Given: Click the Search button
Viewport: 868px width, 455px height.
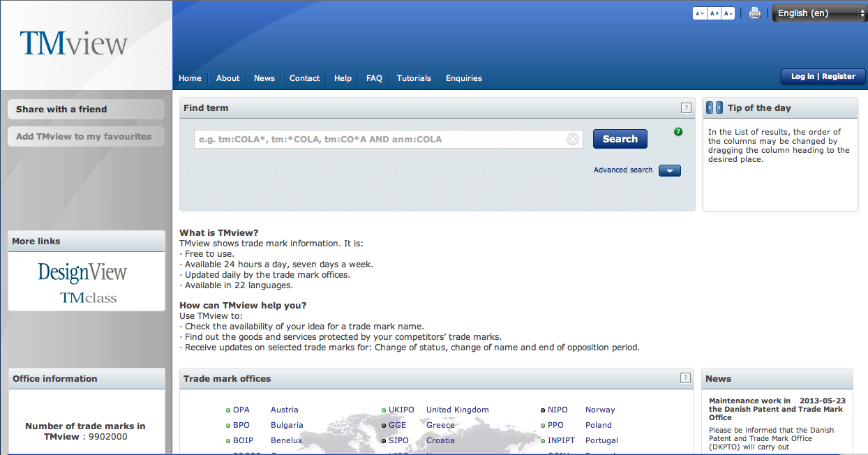Looking at the screenshot, I should pos(620,139).
